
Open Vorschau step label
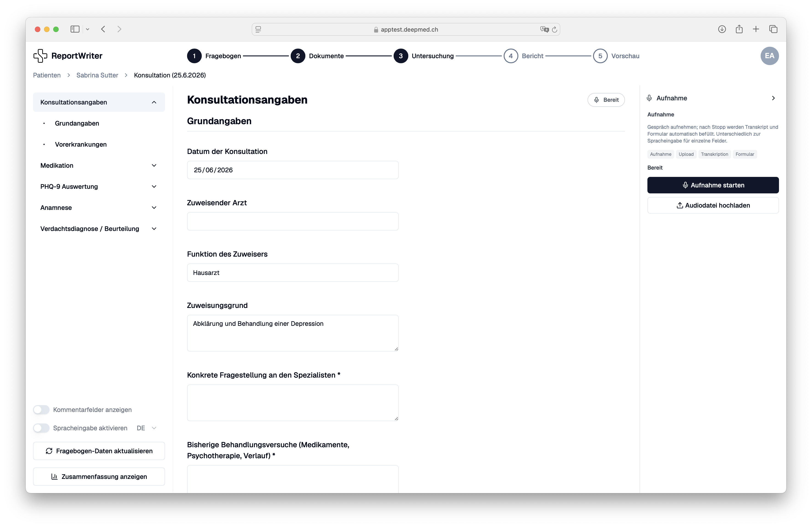(625, 56)
